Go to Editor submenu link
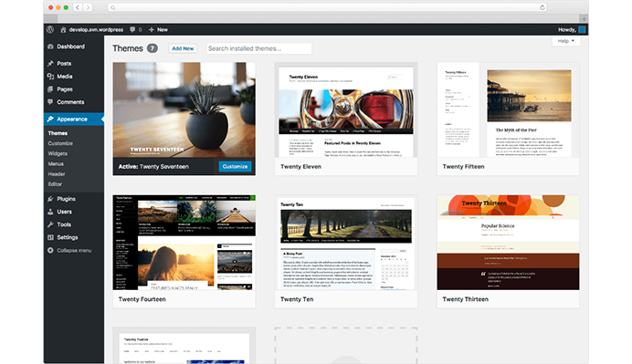This screenshot has height=364, width=632. pos(55,184)
